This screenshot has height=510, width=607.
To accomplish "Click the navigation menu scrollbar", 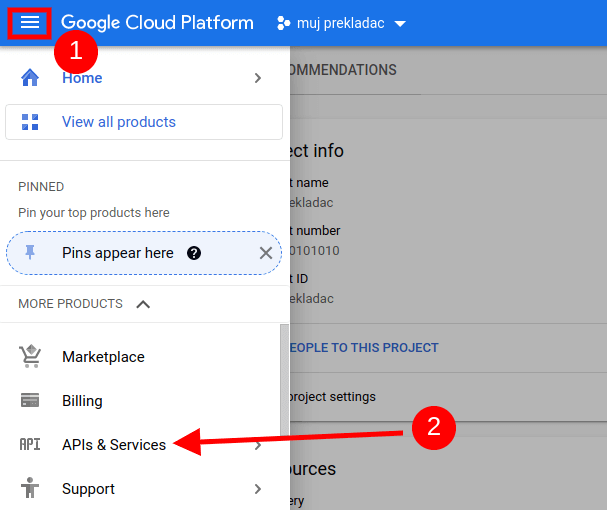I will tap(285, 381).
